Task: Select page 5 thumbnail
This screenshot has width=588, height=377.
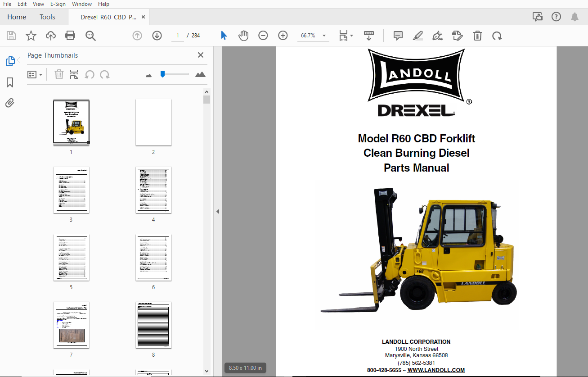Action: tap(71, 257)
